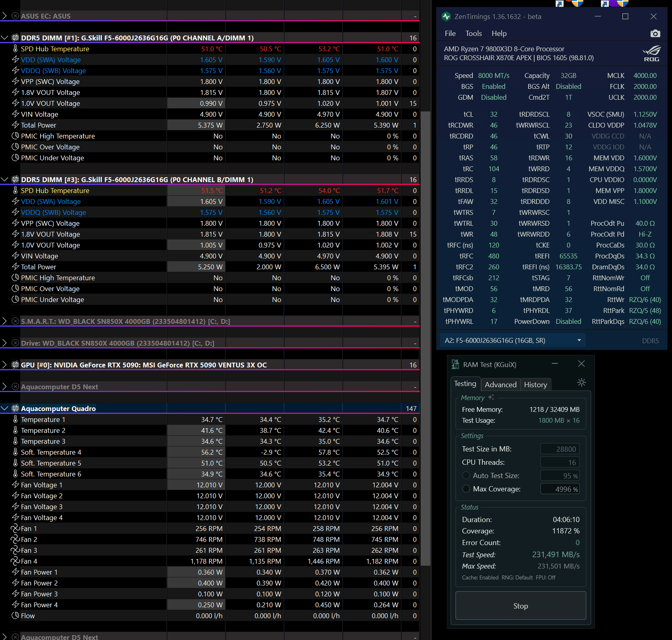This screenshot has height=640, width=672.
Task: Switch to the RAM Test Advanced tab
Action: pyautogui.click(x=501, y=384)
